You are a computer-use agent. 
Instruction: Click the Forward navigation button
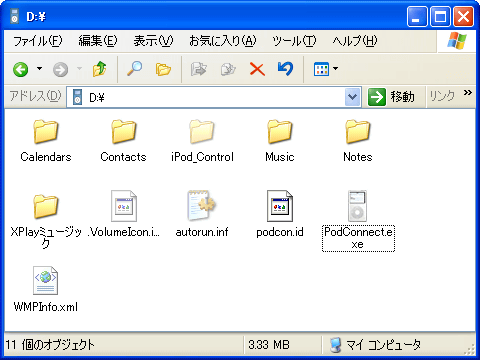60,69
